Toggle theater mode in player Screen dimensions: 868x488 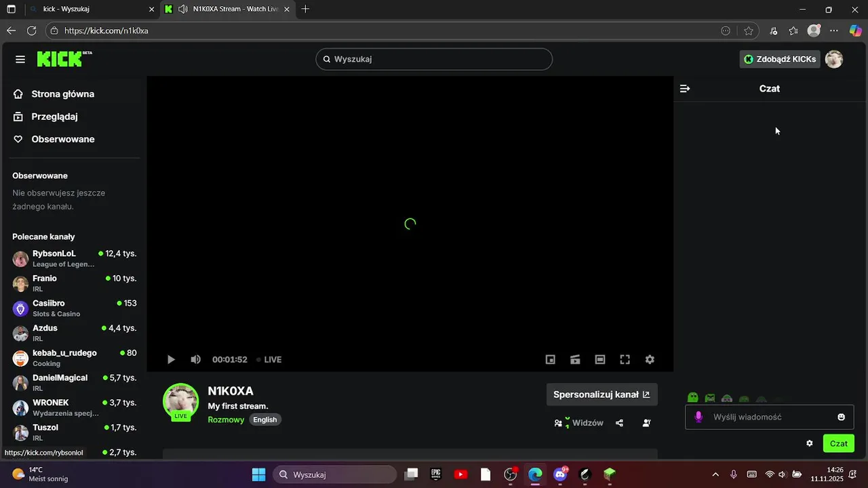click(600, 359)
